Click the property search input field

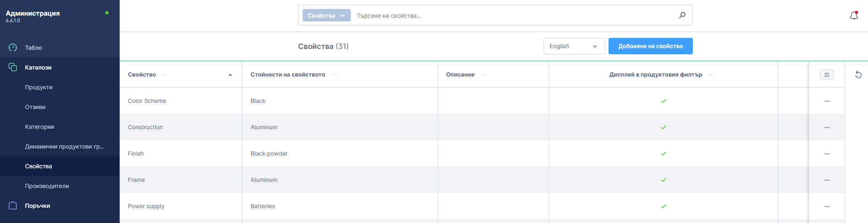pos(514,16)
